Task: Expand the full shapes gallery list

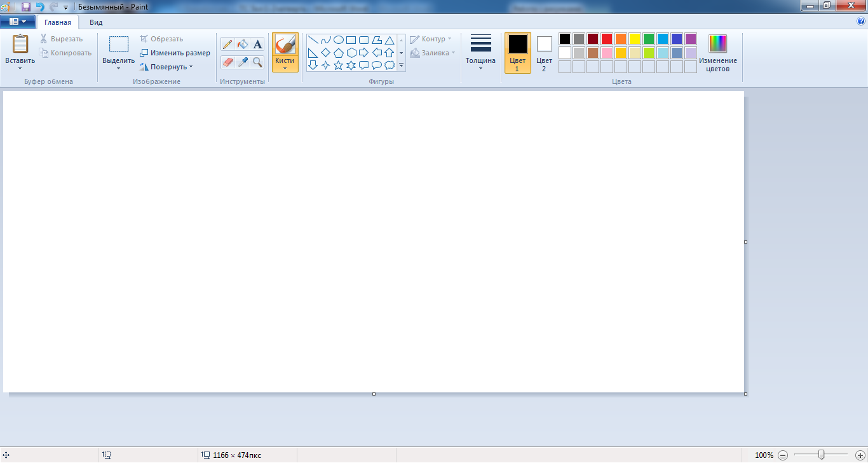Action: point(402,66)
